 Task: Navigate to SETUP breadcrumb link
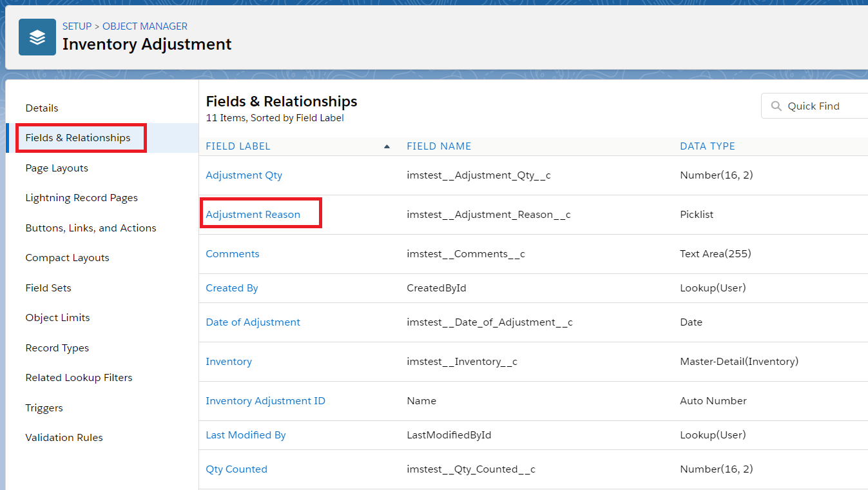click(77, 26)
